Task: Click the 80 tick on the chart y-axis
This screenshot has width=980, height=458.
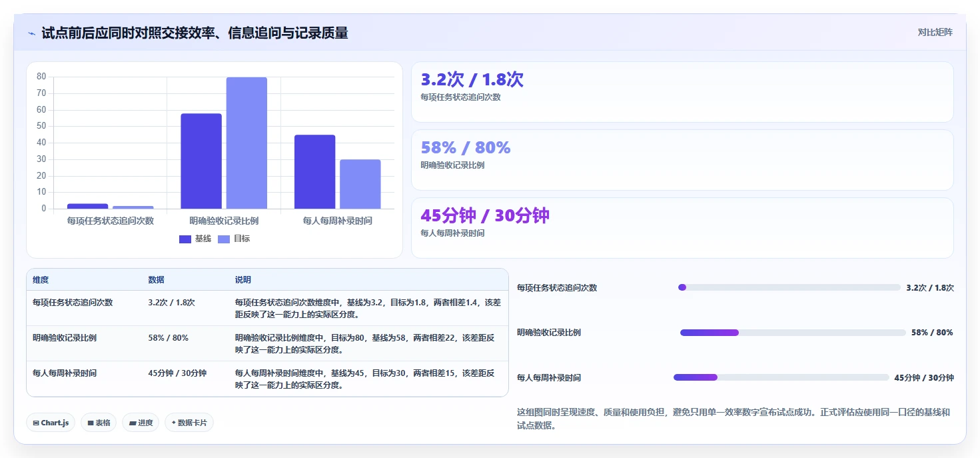Action: coord(41,77)
